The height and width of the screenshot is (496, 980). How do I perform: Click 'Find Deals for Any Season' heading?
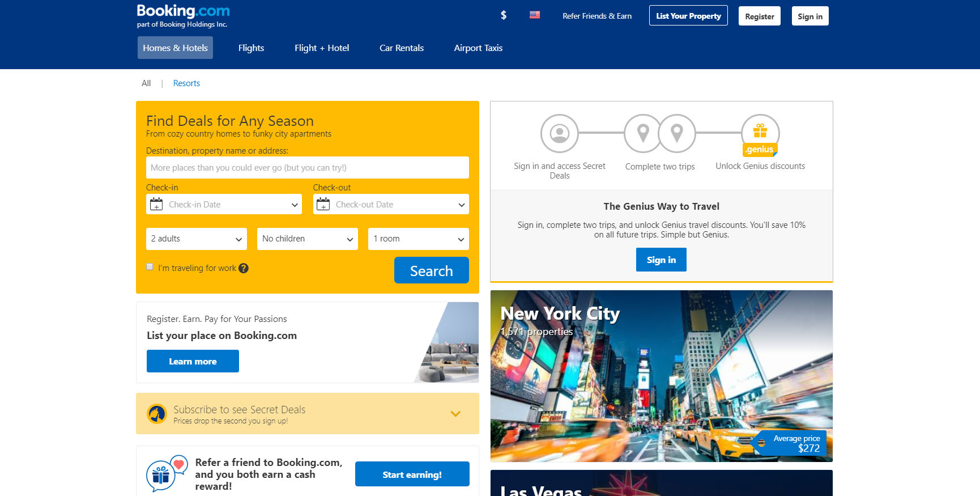pos(230,121)
